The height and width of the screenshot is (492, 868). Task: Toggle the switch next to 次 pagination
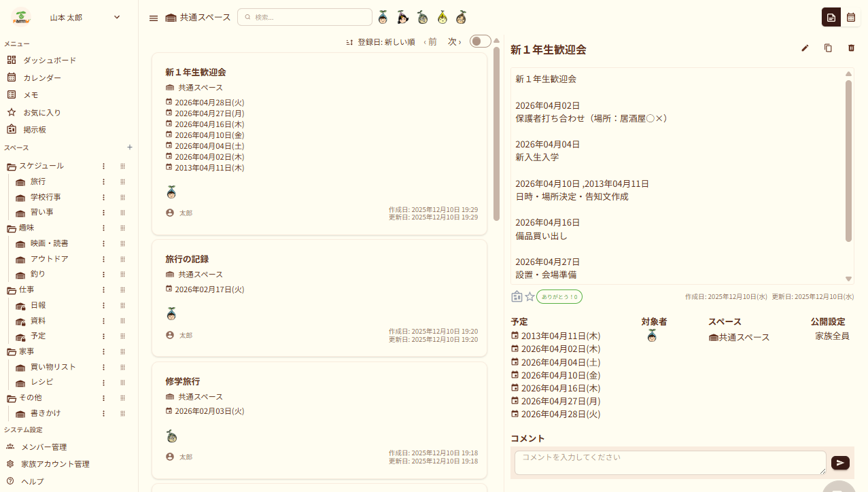(x=480, y=41)
